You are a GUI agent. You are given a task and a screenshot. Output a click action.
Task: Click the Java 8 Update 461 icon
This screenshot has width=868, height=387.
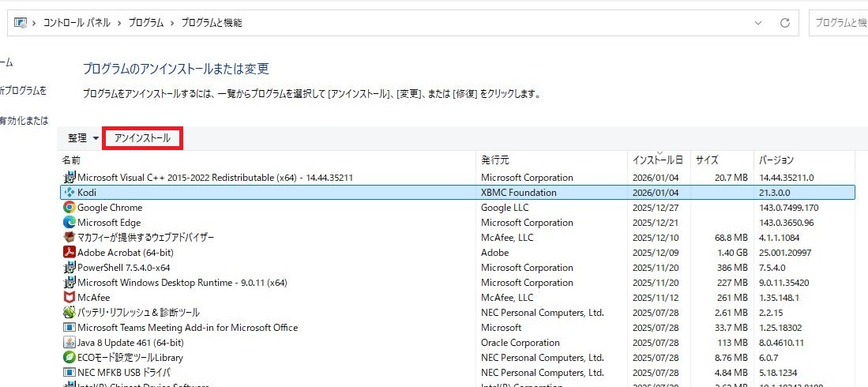pyautogui.click(x=70, y=343)
